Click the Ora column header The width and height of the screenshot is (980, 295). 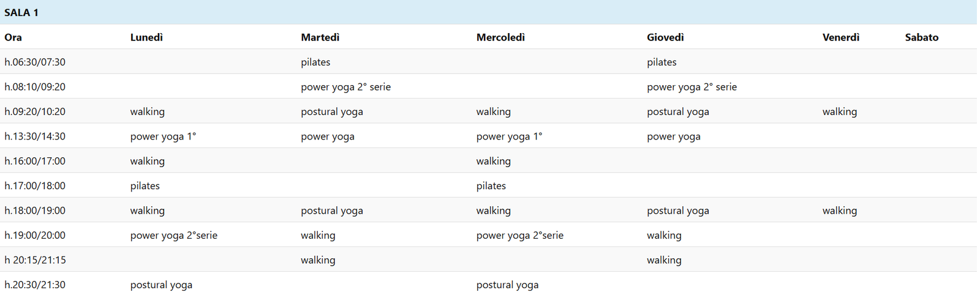[x=13, y=37]
